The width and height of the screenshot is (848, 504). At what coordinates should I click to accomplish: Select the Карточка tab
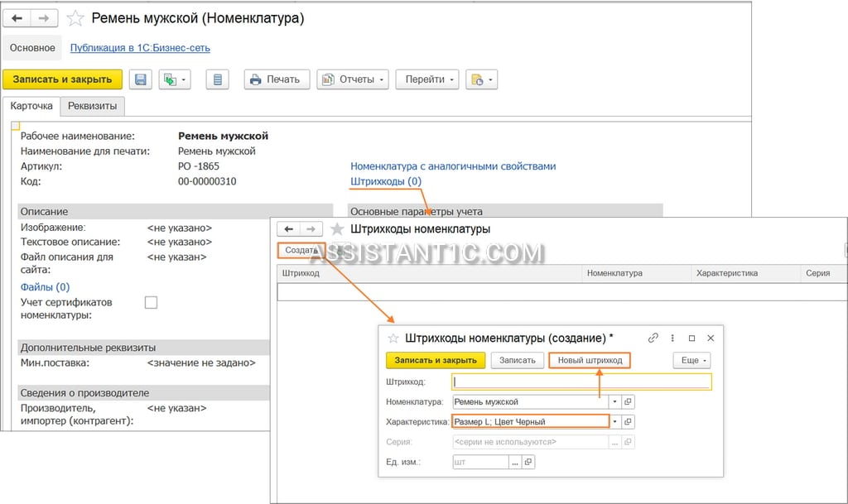tap(31, 106)
